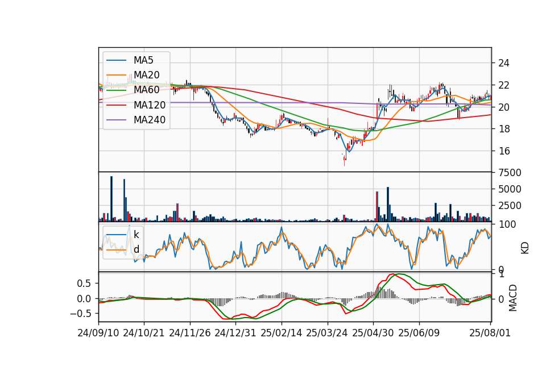Click the volume axis value 7500
The width and height of the screenshot is (546, 392).
[510, 173]
